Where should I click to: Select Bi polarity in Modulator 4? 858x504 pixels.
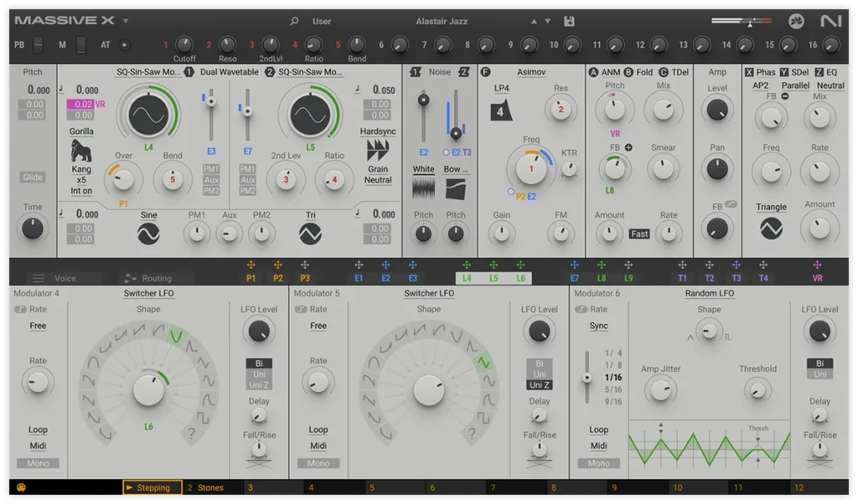259,363
